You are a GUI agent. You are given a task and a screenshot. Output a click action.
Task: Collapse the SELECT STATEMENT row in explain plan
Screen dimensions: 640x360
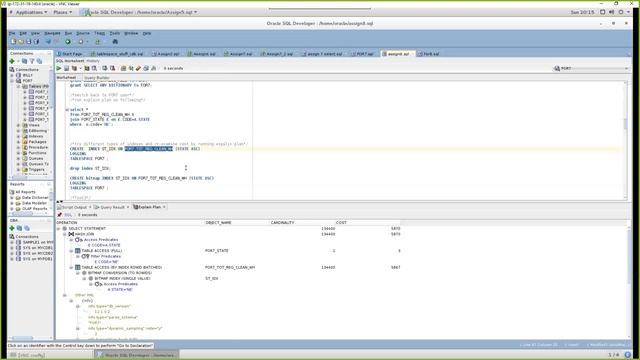58,229
